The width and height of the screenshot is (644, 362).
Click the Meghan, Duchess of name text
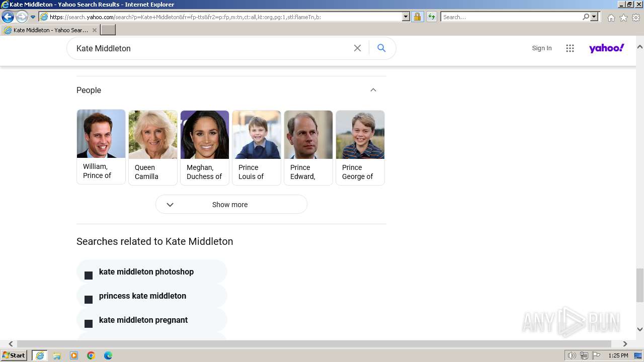tap(204, 172)
